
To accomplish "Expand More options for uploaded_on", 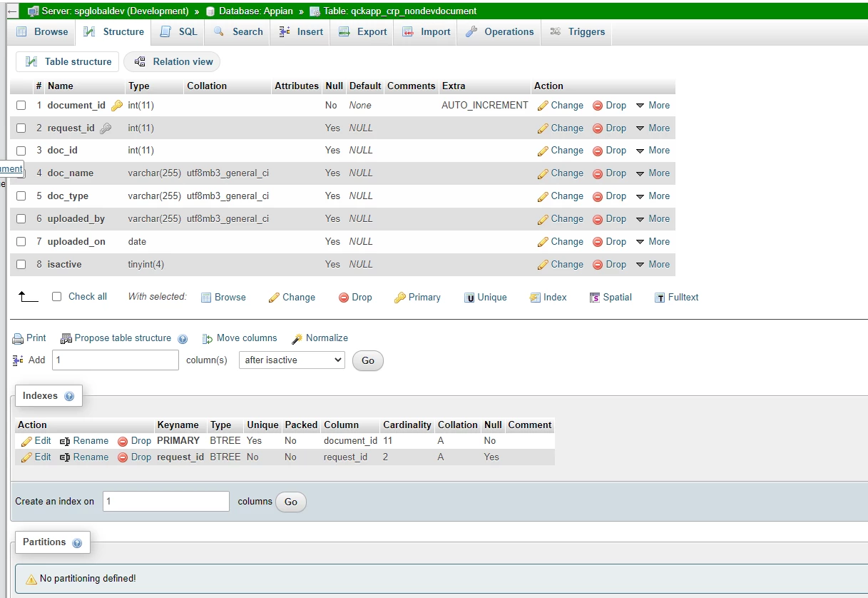I will point(653,242).
